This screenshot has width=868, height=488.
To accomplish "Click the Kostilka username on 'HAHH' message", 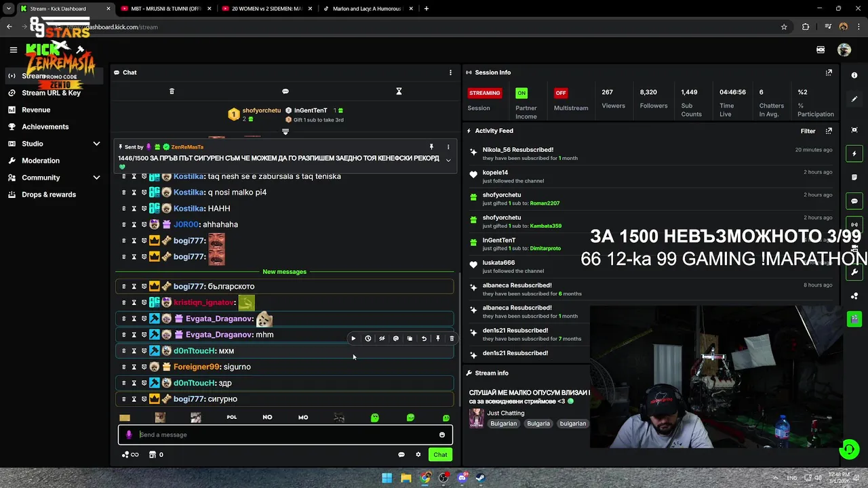I will (x=189, y=209).
